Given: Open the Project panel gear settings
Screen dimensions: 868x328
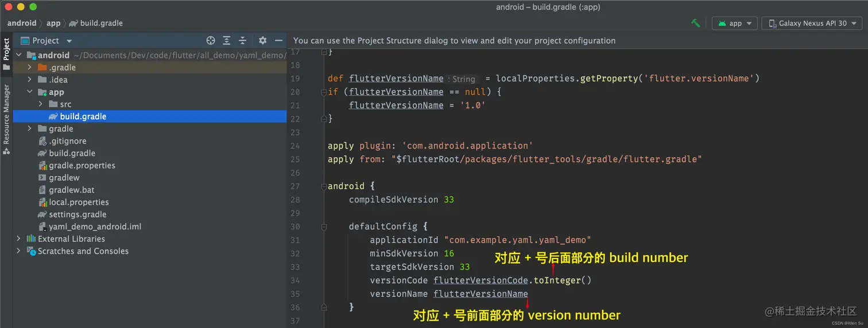Looking at the screenshot, I should click(262, 41).
